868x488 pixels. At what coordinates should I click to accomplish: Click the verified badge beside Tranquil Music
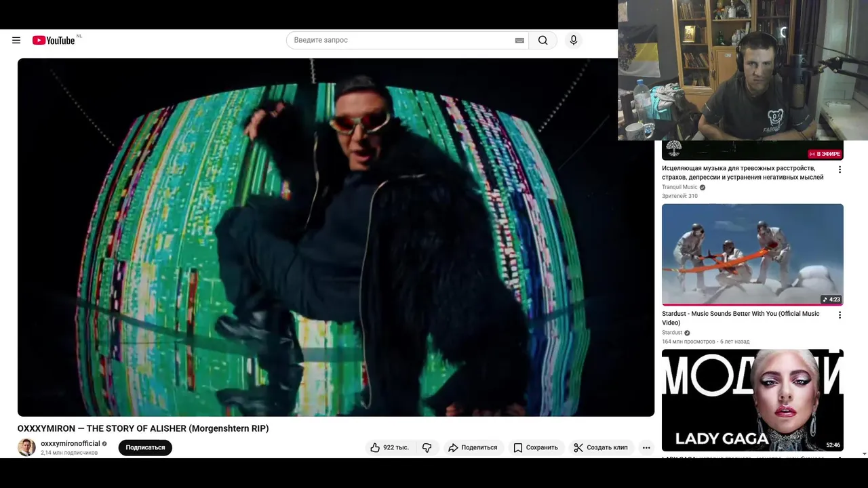(703, 187)
